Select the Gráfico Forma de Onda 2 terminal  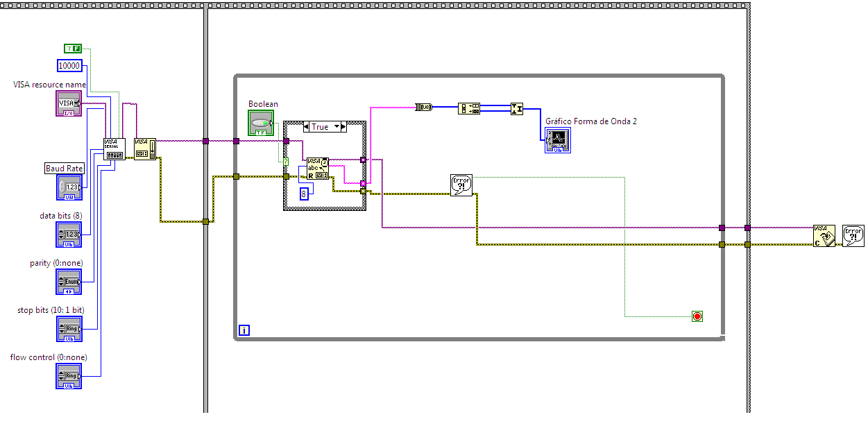point(558,139)
